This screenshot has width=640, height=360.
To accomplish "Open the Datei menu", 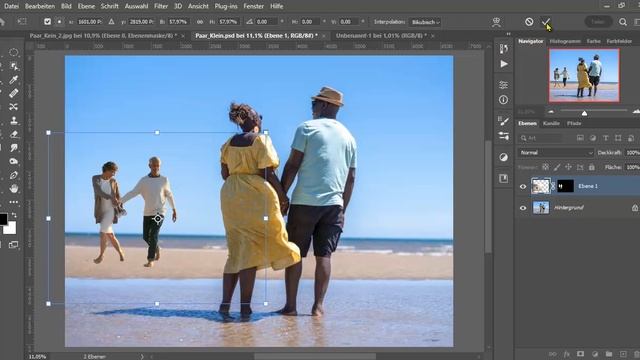I will click(11, 6).
